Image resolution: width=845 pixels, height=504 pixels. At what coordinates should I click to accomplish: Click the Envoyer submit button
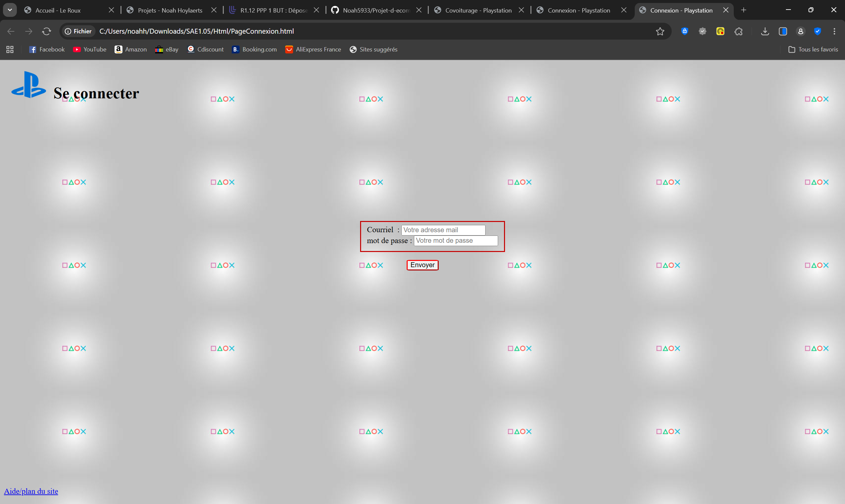[x=422, y=265]
